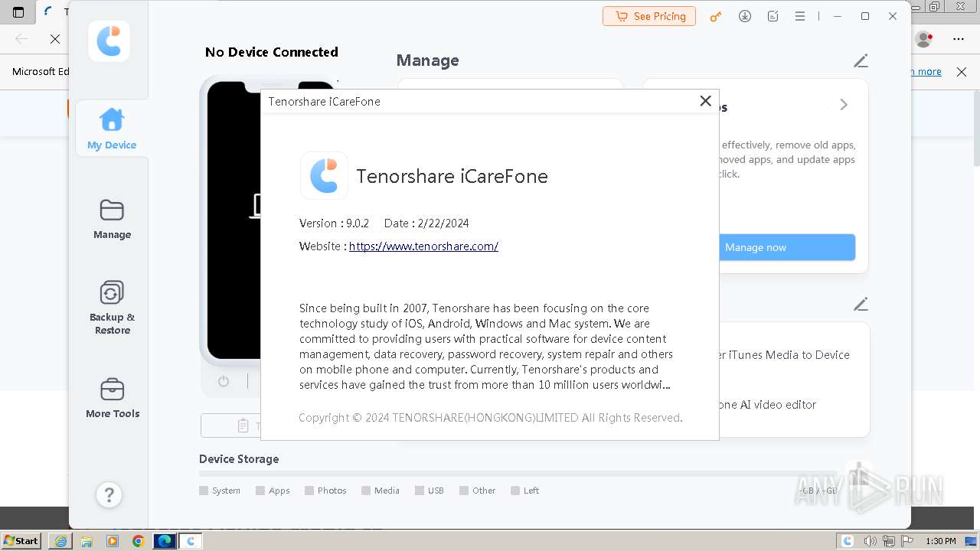
Task: Select the Other storage legend item
Action: click(478, 491)
